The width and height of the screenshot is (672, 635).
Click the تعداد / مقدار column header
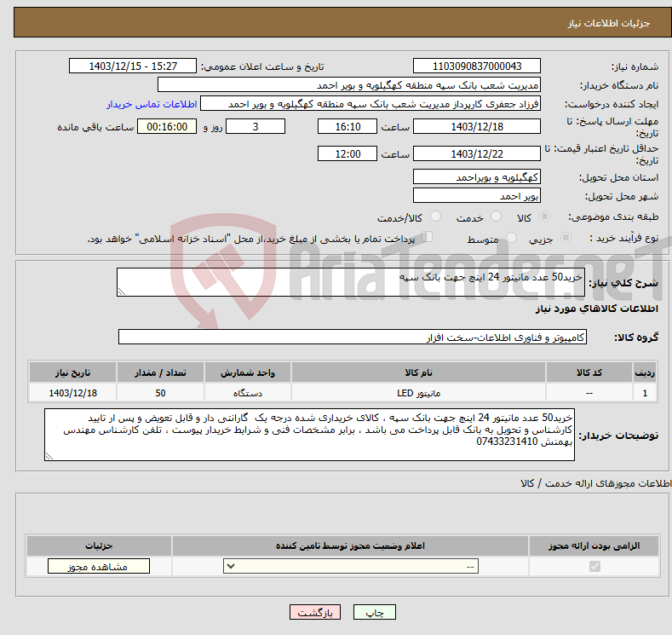click(x=160, y=372)
